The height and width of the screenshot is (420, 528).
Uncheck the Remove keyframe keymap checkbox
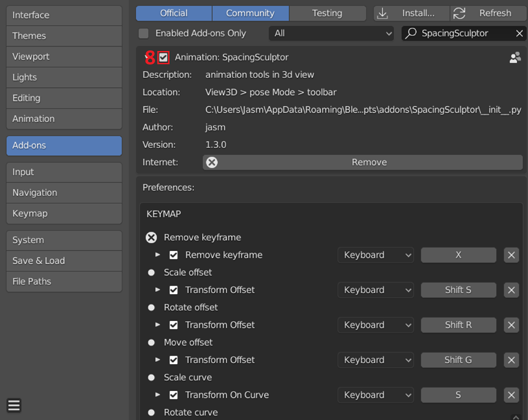click(173, 255)
